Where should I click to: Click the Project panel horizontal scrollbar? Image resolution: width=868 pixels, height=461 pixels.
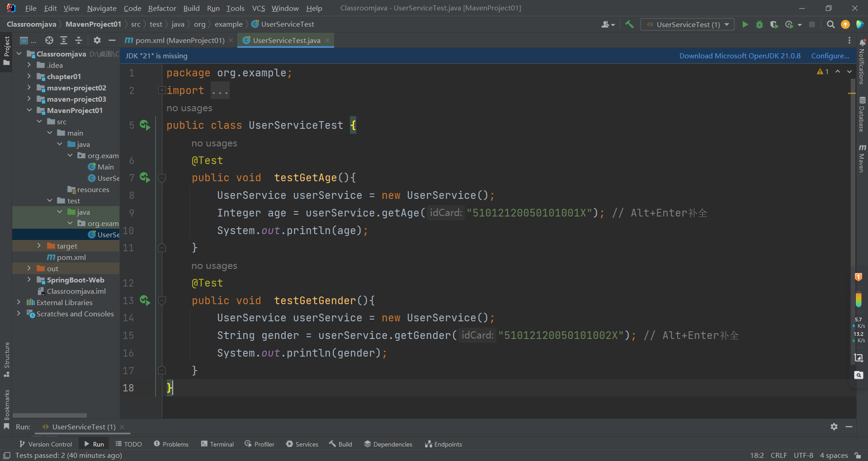[x=50, y=415]
